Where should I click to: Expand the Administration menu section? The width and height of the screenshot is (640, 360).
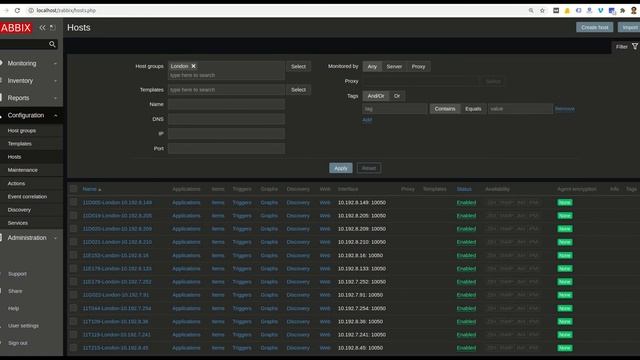(x=31, y=238)
